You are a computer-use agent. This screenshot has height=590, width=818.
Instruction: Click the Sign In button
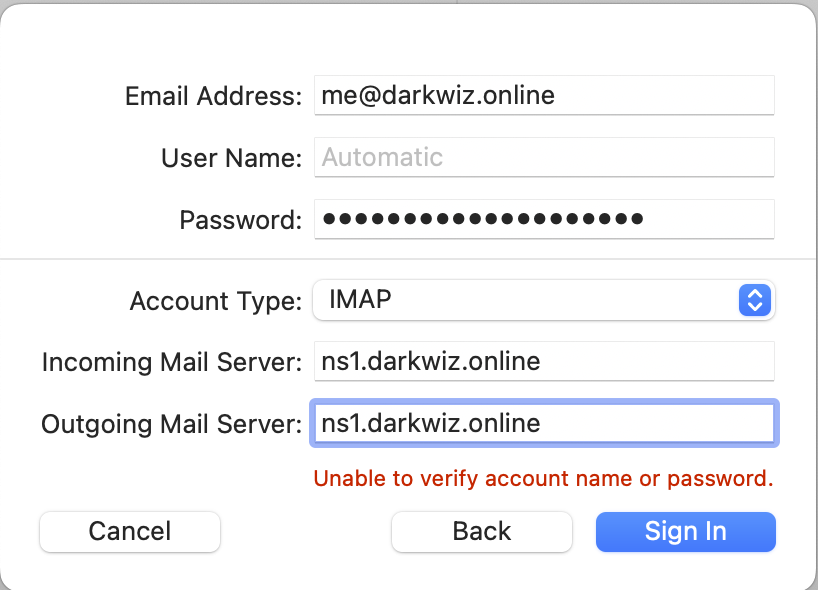[x=685, y=531]
